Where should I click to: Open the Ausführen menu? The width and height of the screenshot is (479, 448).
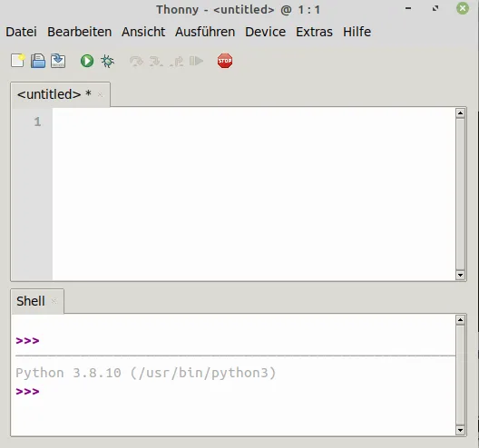coord(205,32)
